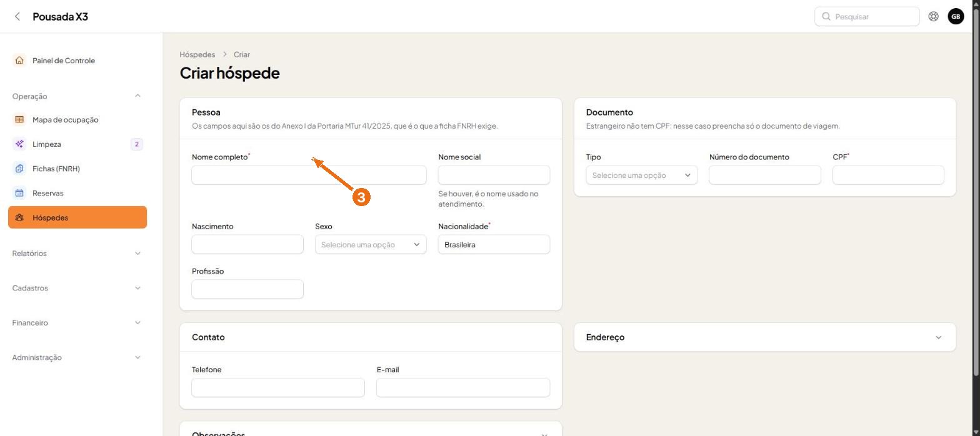The height and width of the screenshot is (436, 980).
Task: Click the Limpeza badge showing 2
Action: coord(137,144)
